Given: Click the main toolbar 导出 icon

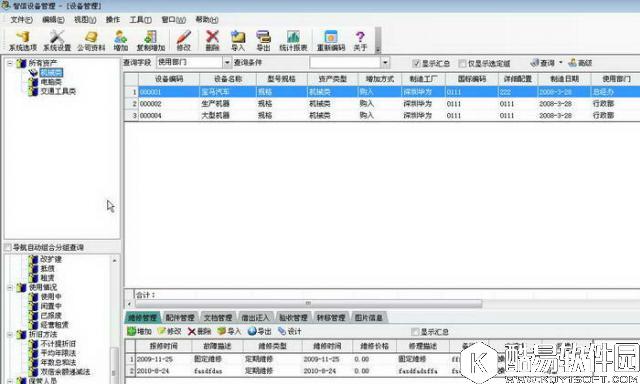Looking at the screenshot, I should coord(263,41).
